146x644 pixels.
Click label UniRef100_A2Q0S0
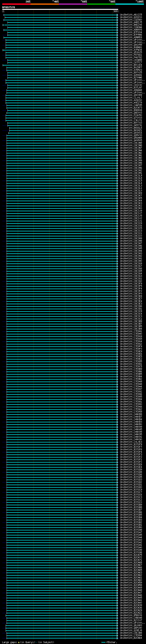131,100
